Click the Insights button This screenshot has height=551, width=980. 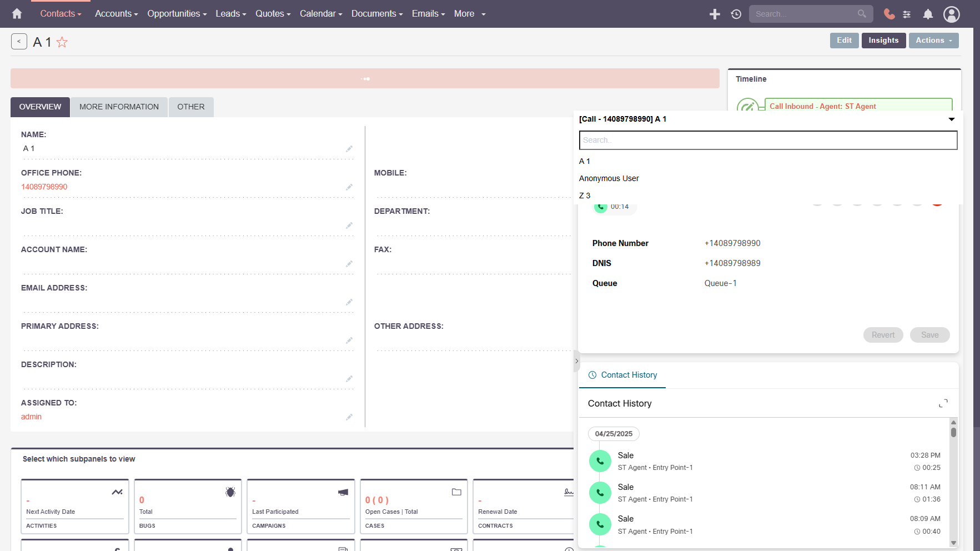883,41
